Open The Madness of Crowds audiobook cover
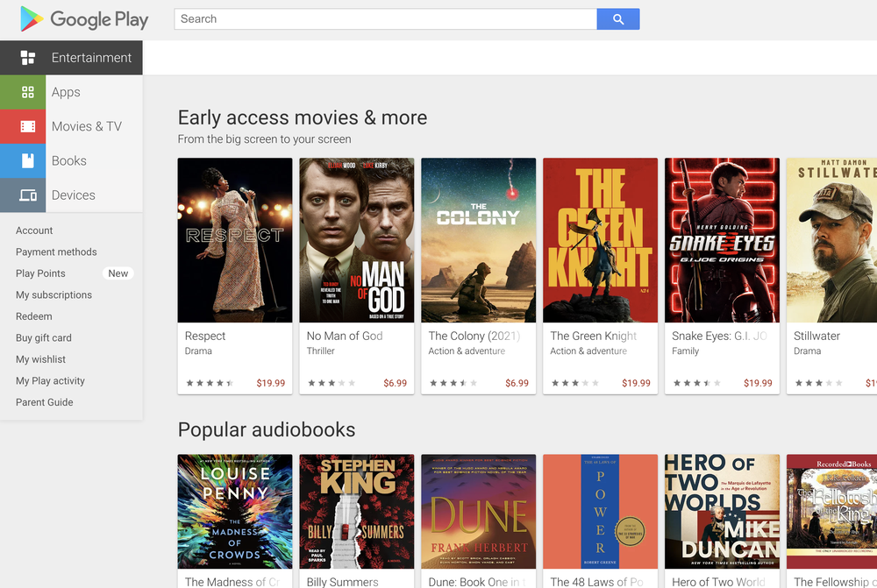The image size is (877, 588). point(235,512)
